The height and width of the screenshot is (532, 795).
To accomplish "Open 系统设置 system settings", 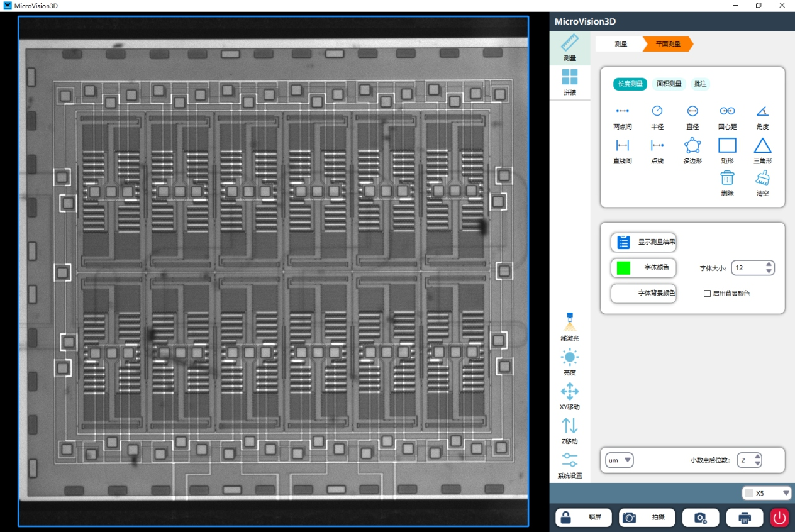I will [570, 465].
